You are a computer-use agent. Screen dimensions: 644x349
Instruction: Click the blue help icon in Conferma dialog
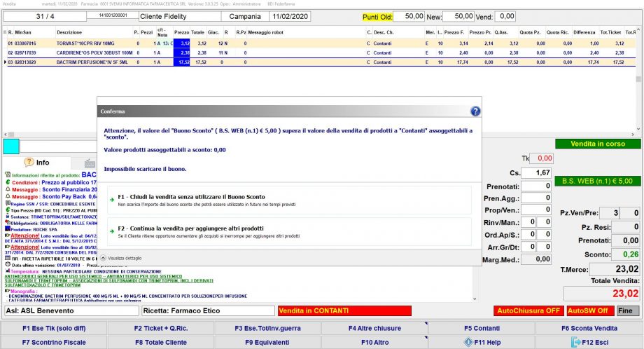click(x=475, y=111)
